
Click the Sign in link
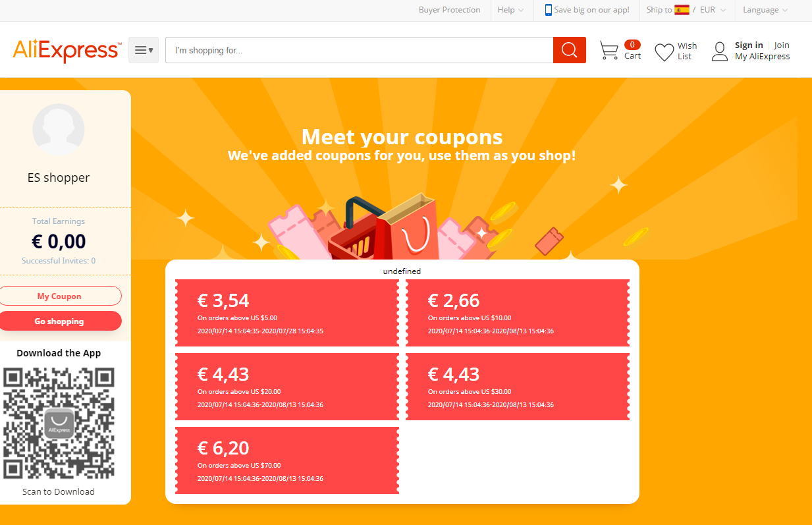(x=749, y=45)
